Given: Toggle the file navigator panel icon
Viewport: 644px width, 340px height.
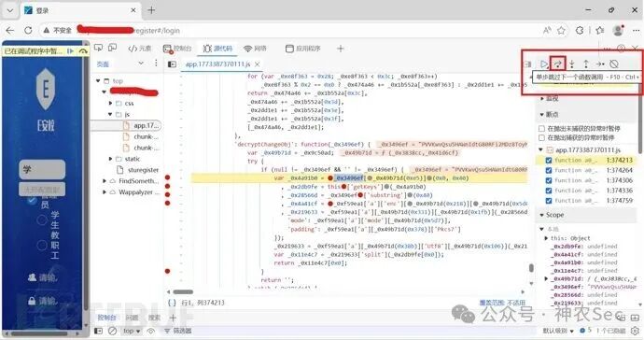Looking at the screenshot, I should tap(172, 64).
